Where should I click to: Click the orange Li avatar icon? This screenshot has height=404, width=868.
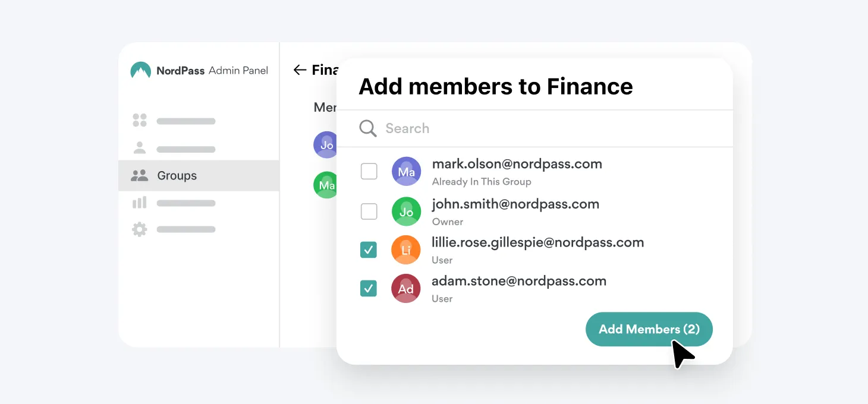coord(406,250)
